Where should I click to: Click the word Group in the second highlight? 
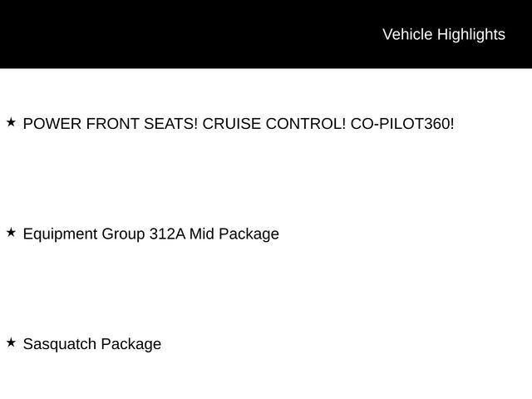point(123,234)
